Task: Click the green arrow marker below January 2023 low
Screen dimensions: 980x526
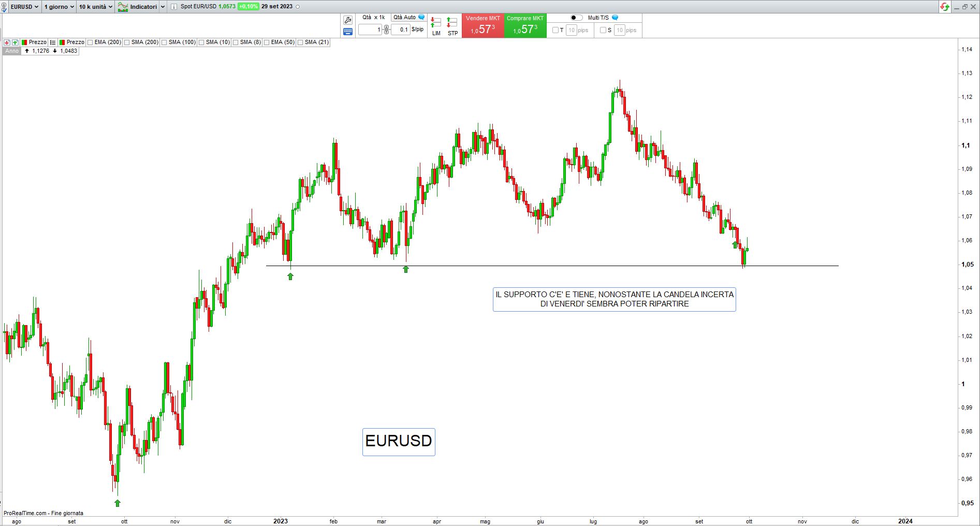Action: [x=290, y=276]
